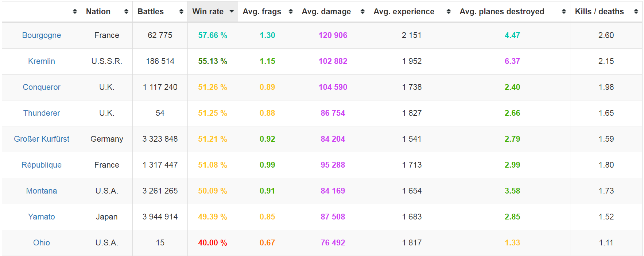Click sort arrows in the first unnamed column

(x=75, y=12)
